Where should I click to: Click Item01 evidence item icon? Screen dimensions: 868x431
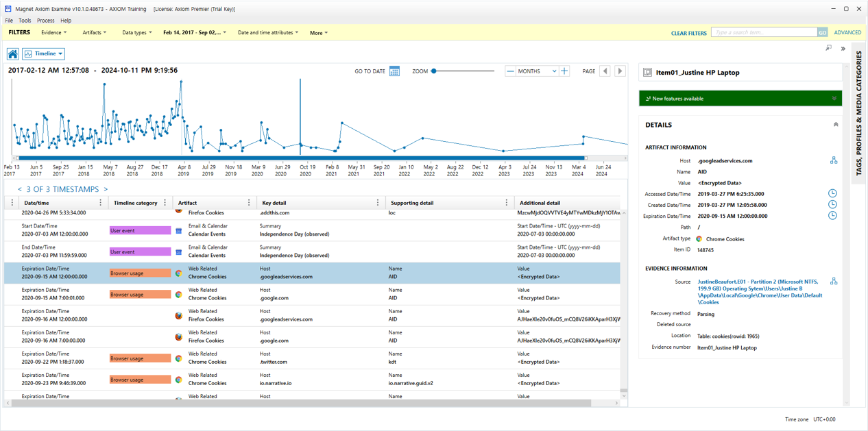coord(647,73)
